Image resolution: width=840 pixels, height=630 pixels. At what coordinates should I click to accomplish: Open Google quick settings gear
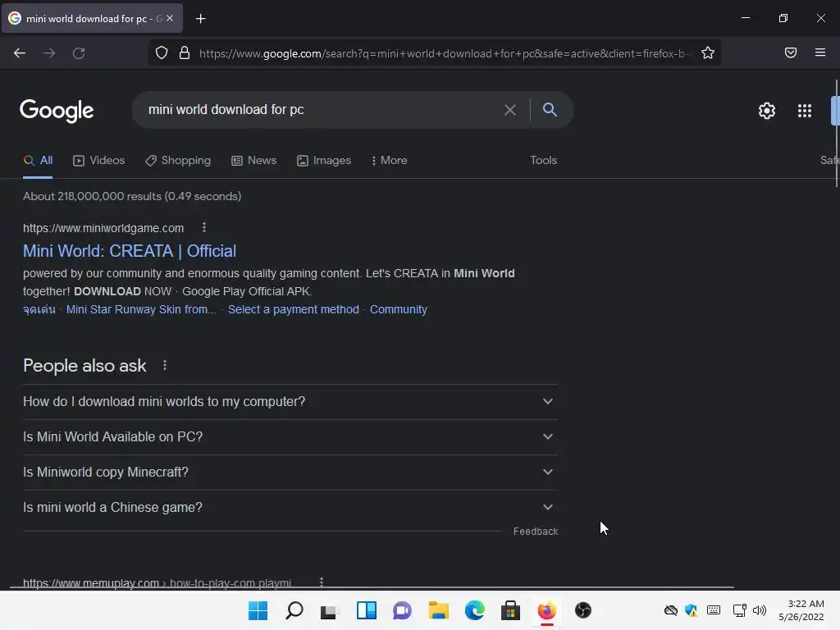coord(767,111)
